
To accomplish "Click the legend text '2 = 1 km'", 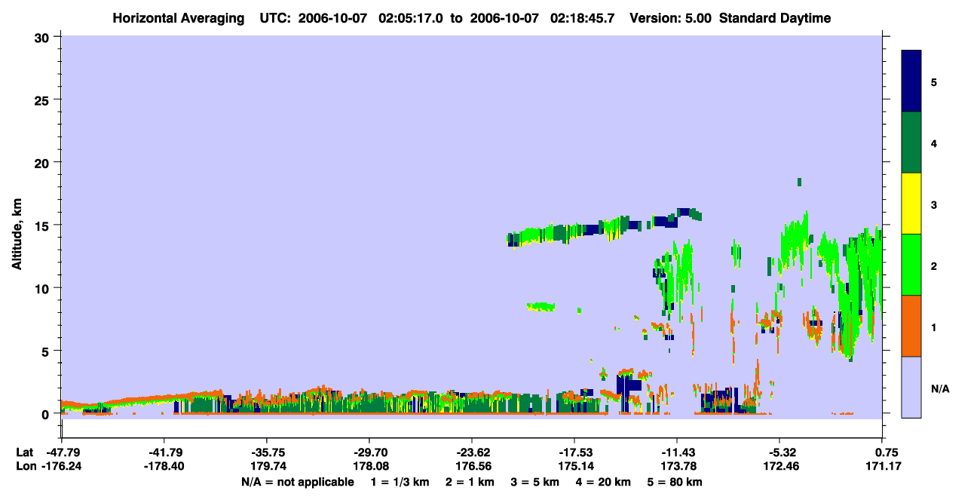I will point(470,482).
